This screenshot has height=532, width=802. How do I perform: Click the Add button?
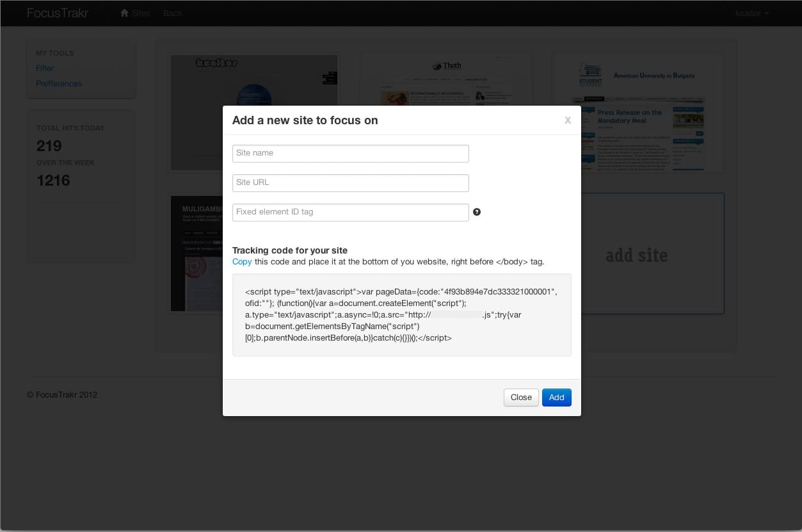557,398
